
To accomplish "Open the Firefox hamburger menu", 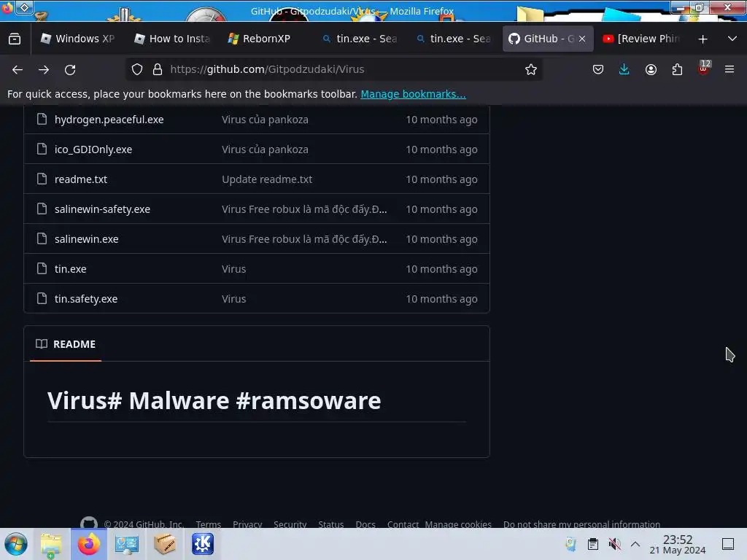I will click(729, 69).
